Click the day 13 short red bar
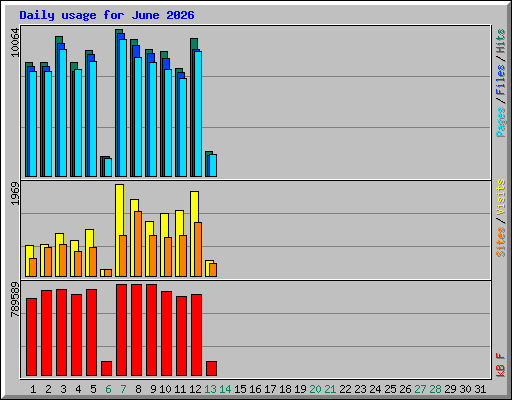512x400 pixels. point(211,368)
